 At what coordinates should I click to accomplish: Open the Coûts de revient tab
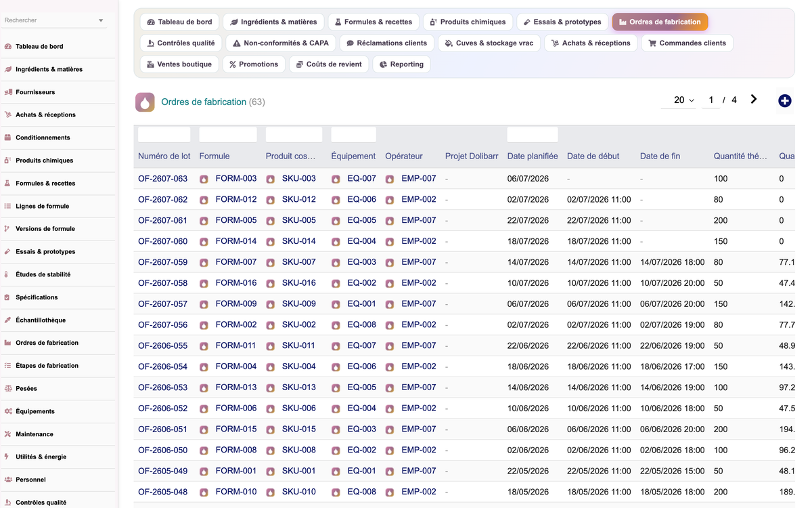(329, 64)
